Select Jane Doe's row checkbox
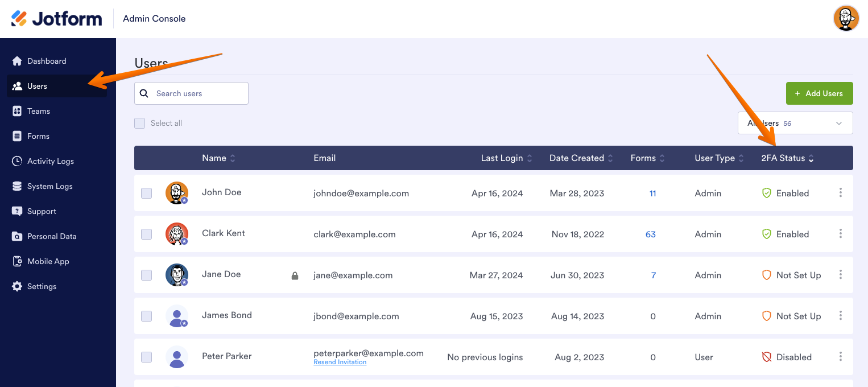Viewport: 868px width, 387px height. pos(147,275)
